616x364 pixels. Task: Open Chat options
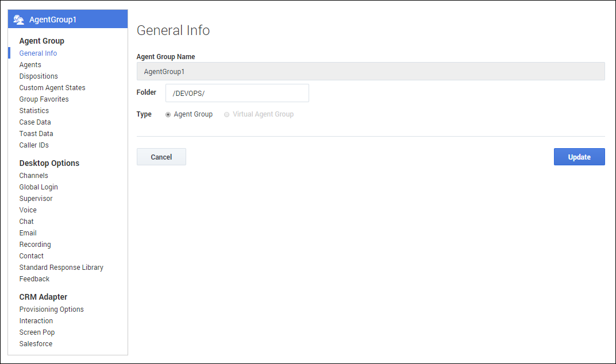[x=26, y=222]
